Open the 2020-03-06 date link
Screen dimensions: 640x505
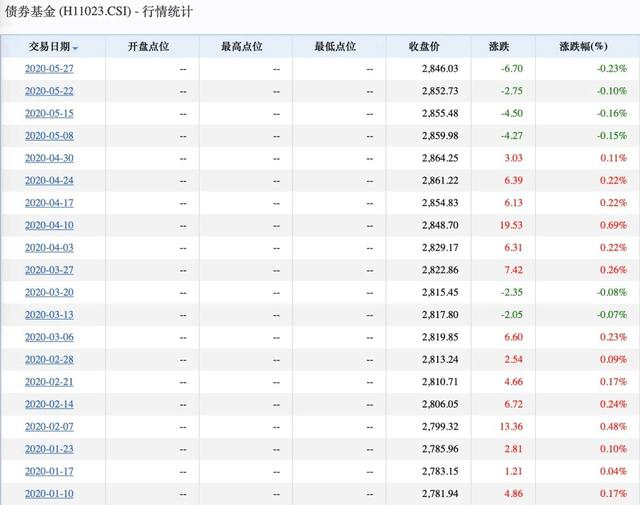49,337
